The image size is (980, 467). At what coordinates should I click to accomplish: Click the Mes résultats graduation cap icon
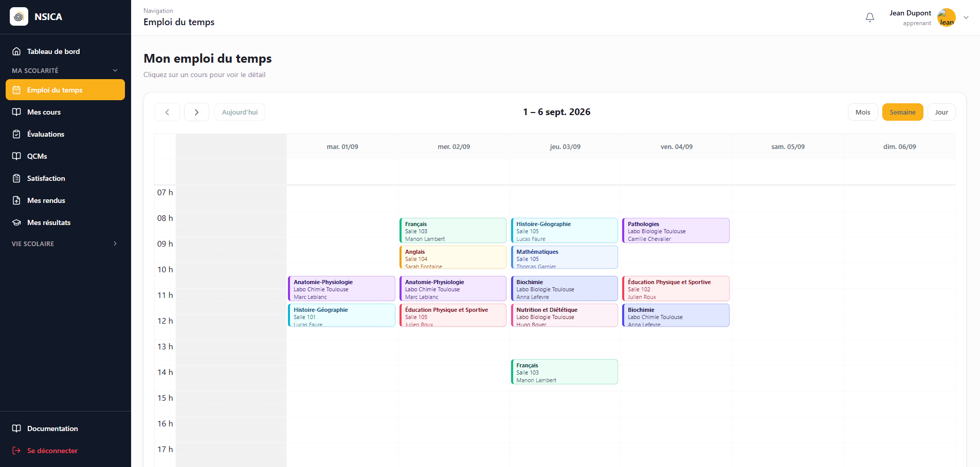pyautogui.click(x=16, y=222)
